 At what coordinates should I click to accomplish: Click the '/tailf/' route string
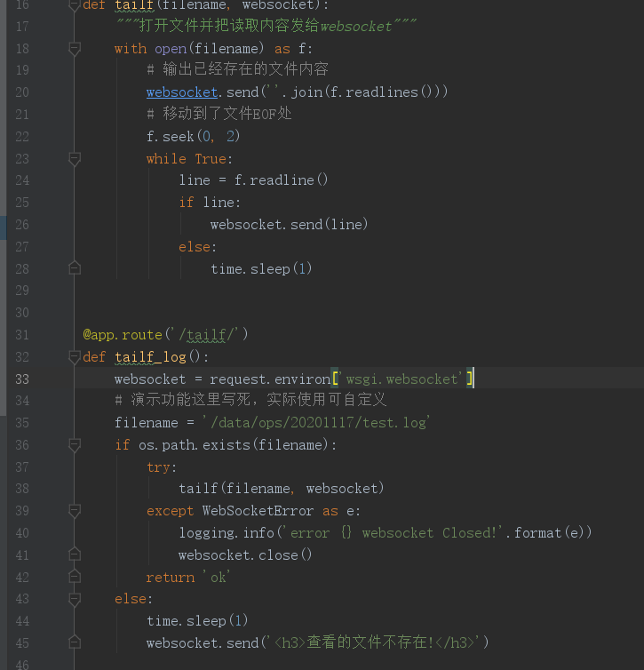point(207,335)
